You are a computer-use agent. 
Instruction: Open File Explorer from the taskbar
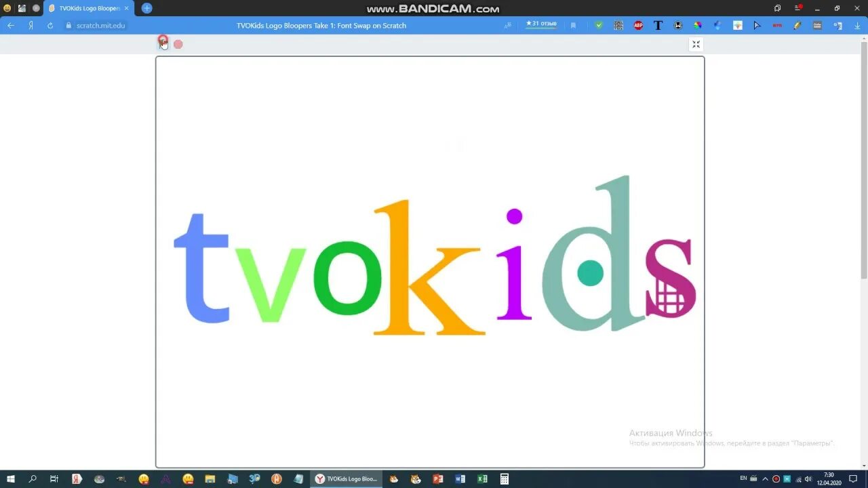(210, 479)
